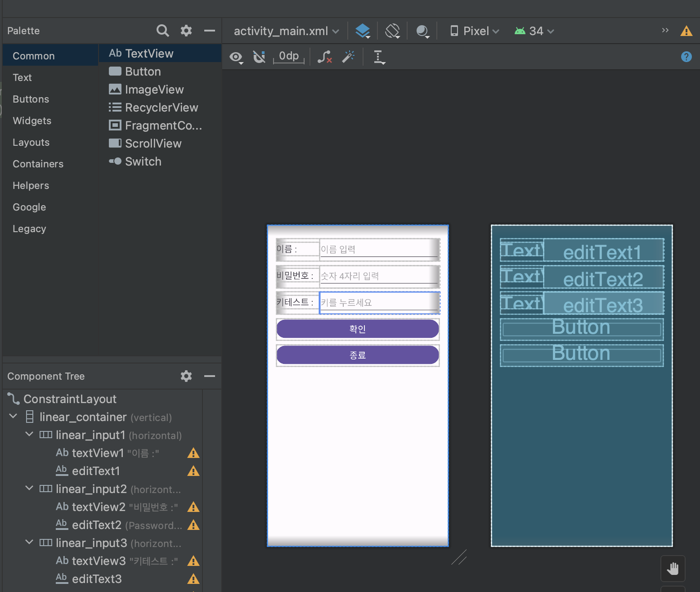The image size is (700, 592).
Task: Toggle autoconnect magnet icon
Action: pos(259,57)
